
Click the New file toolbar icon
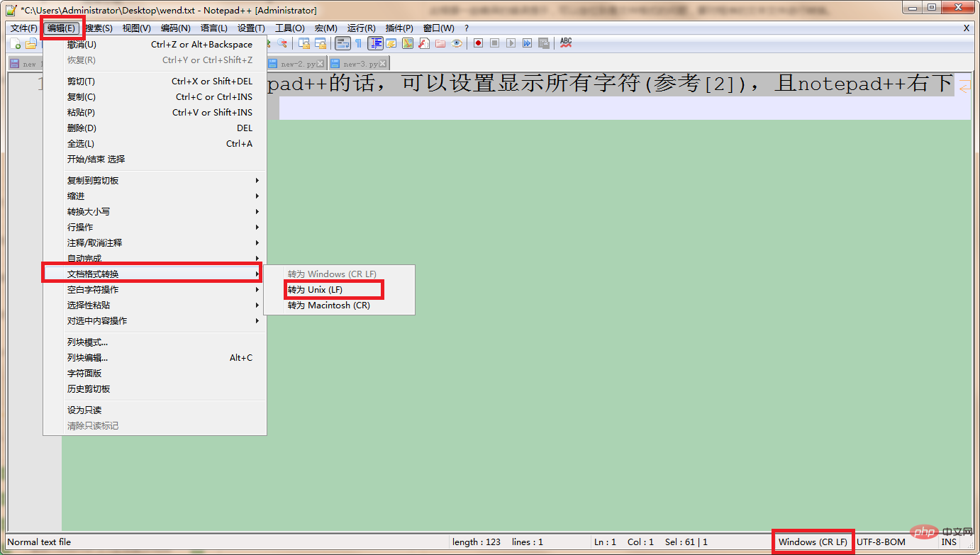16,43
